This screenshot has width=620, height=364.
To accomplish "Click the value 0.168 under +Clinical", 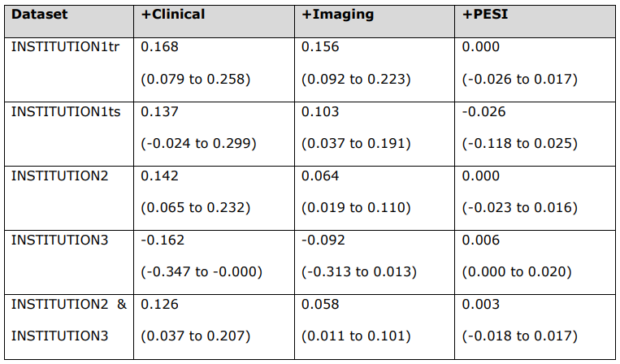I will click(x=159, y=47).
